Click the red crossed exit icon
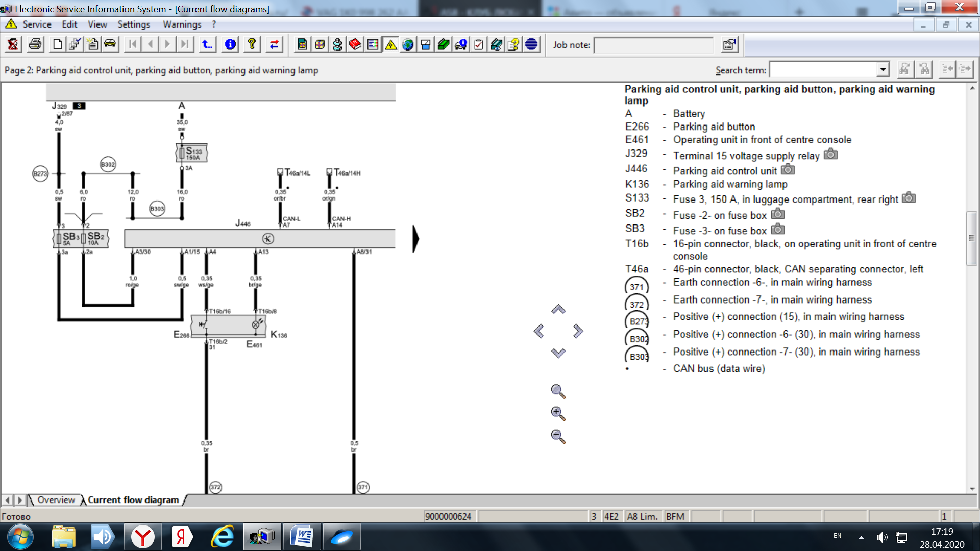 pos(13,44)
